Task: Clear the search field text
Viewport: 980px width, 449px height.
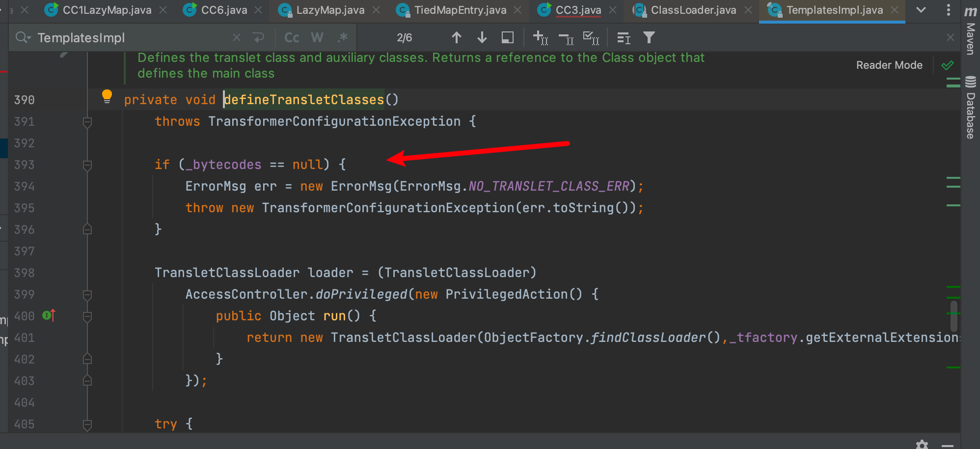Action: pyautogui.click(x=237, y=38)
